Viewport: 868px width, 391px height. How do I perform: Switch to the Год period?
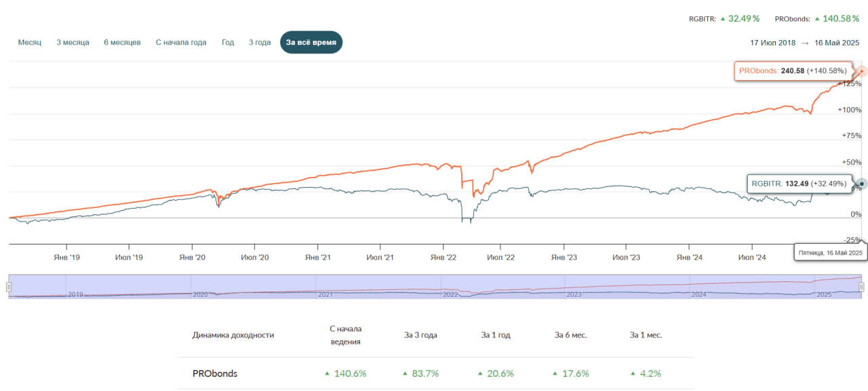(x=228, y=42)
